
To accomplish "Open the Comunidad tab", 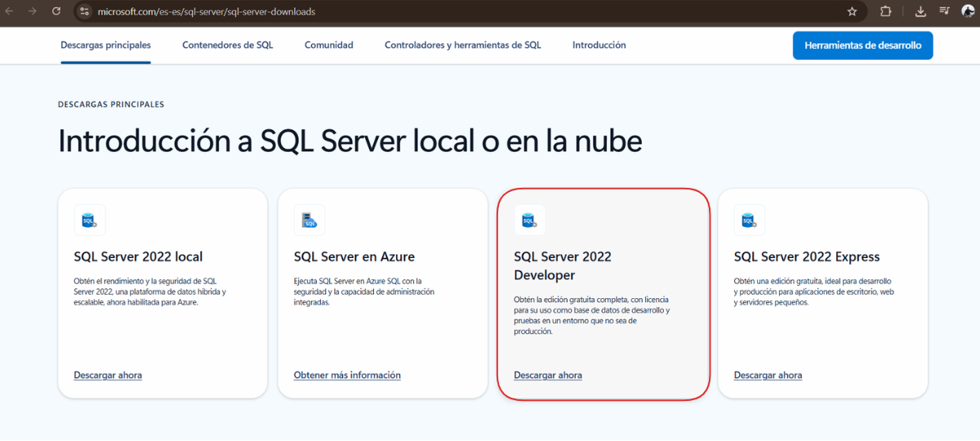I will pos(329,45).
